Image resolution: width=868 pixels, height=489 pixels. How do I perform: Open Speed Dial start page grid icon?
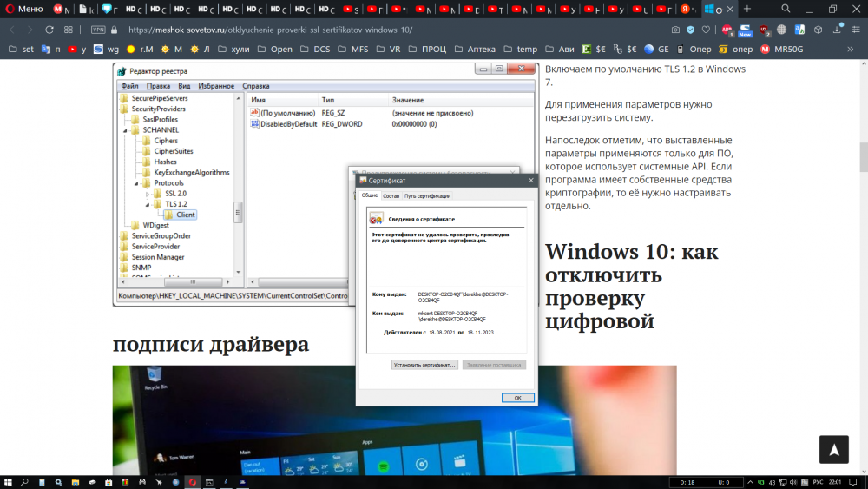click(68, 30)
